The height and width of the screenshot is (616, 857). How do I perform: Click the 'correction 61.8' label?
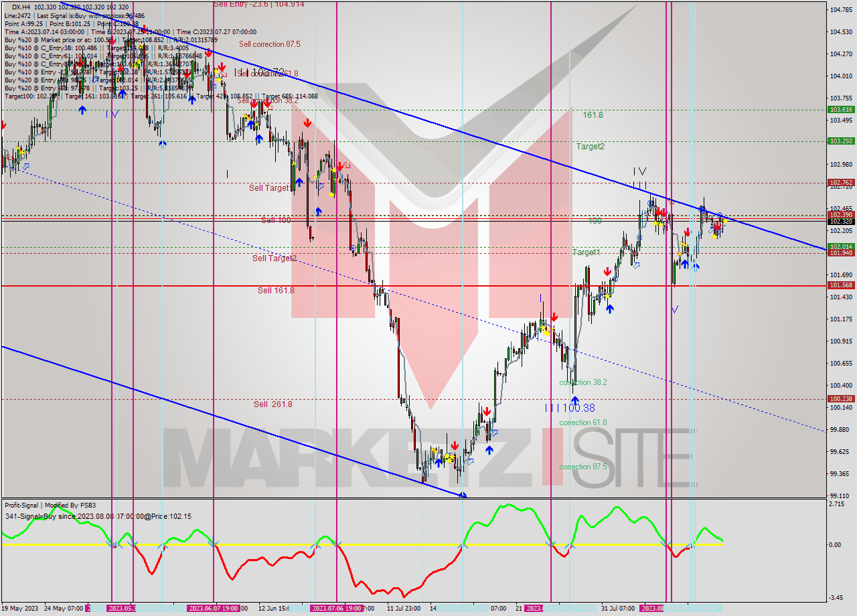[583, 422]
